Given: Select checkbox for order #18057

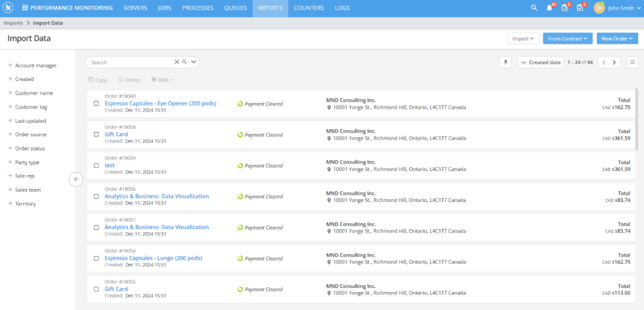Looking at the screenshot, I should click(96, 227).
